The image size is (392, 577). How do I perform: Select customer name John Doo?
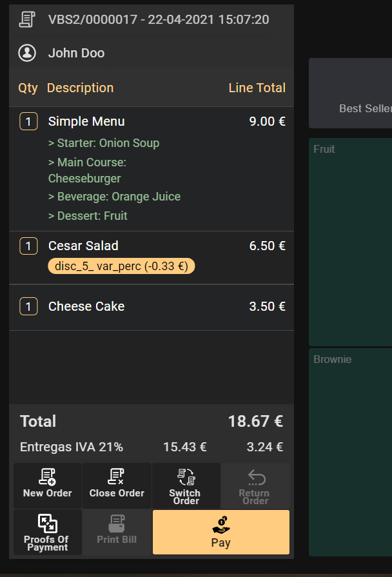[x=76, y=53]
